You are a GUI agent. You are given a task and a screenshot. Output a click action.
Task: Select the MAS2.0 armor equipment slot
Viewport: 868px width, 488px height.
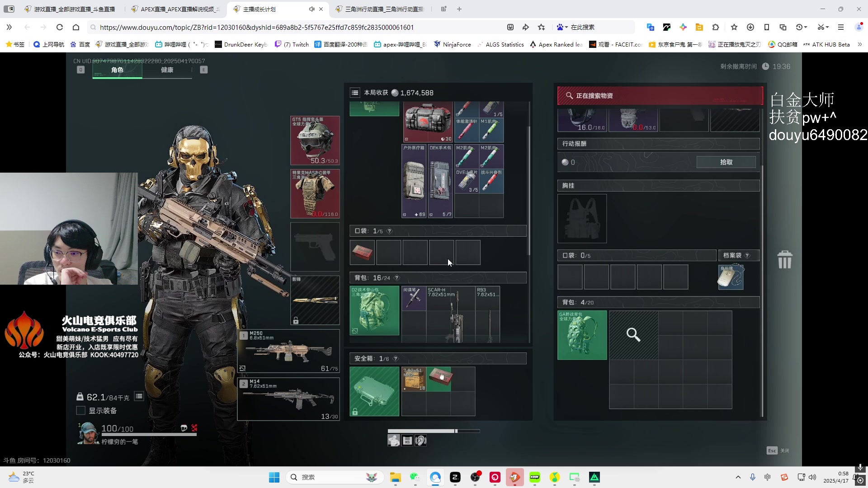315,193
